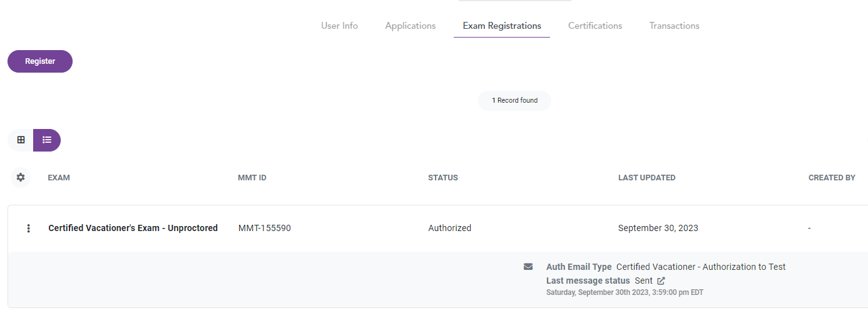Sort by the STATUS column header
The height and width of the screenshot is (330, 868).
tap(443, 178)
